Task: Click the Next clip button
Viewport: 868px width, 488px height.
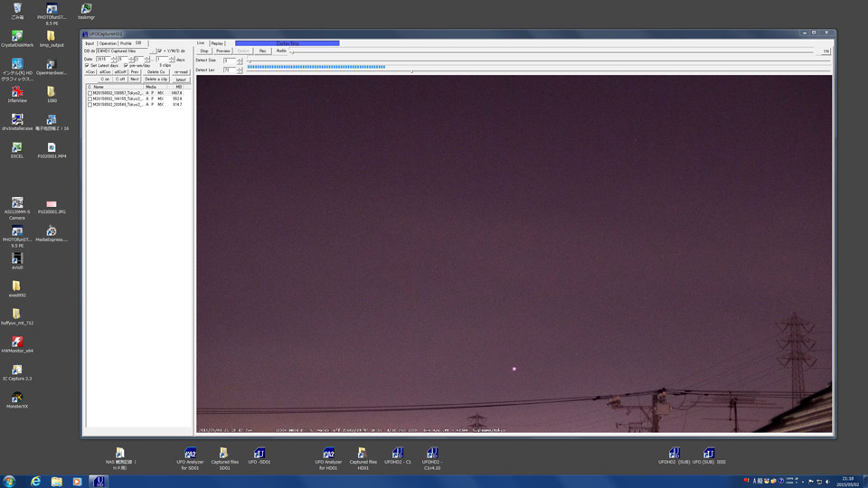Action: pyautogui.click(x=135, y=80)
